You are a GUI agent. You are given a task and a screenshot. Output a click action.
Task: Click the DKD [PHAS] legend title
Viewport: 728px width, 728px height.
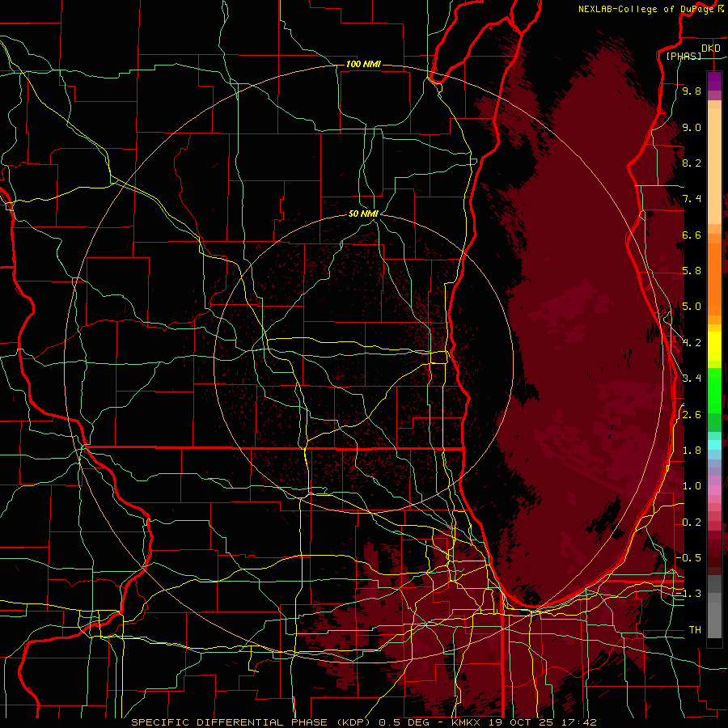pyautogui.click(x=692, y=52)
